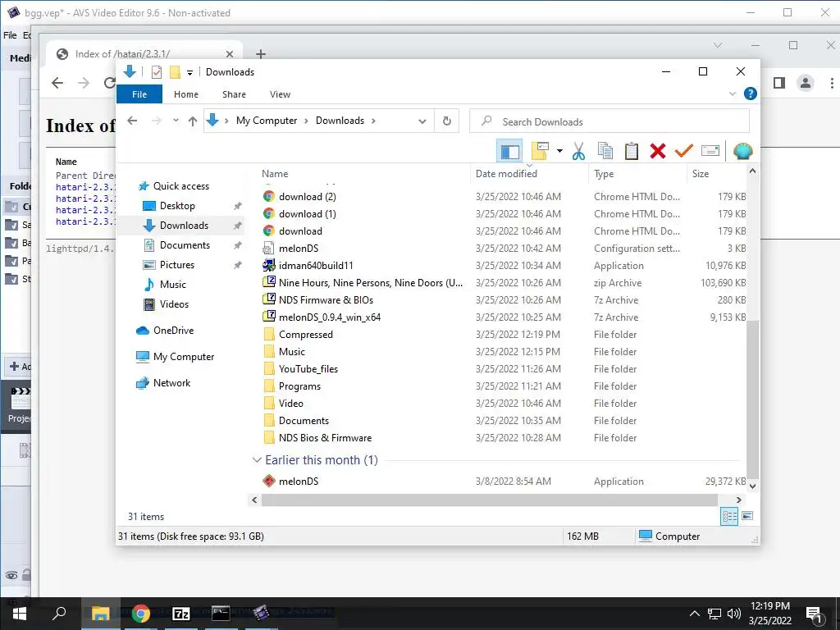Select Quick access in navigation pane

coord(181,186)
